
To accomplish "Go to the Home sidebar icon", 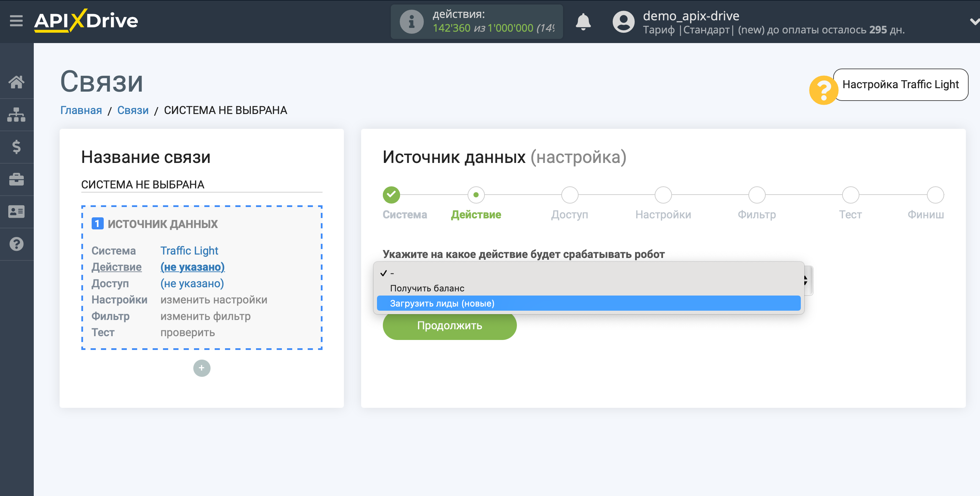I will [x=16, y=82].
